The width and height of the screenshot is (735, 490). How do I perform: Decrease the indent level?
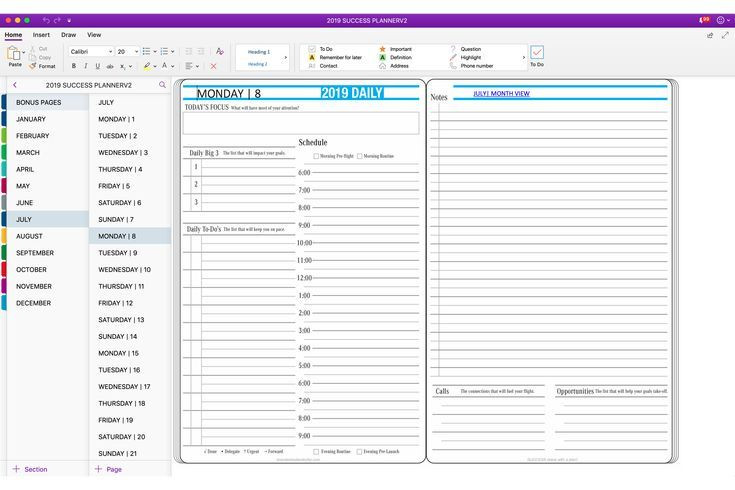click(x=188, y=51)
